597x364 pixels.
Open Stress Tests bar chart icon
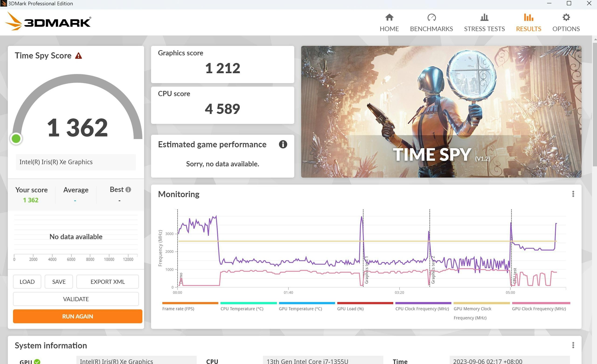[484, 17]
